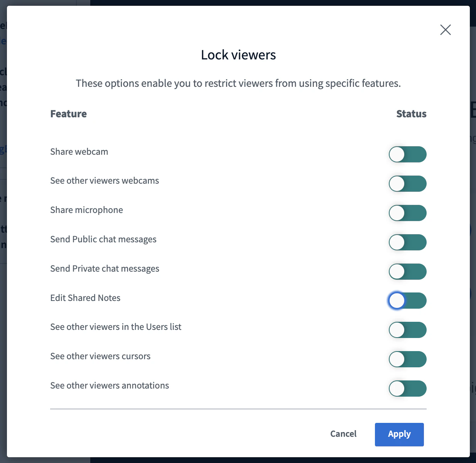This screenshot has height=463, width=476.
Task: Lock the Share microphone feature
Action: [x=407, y=213]
